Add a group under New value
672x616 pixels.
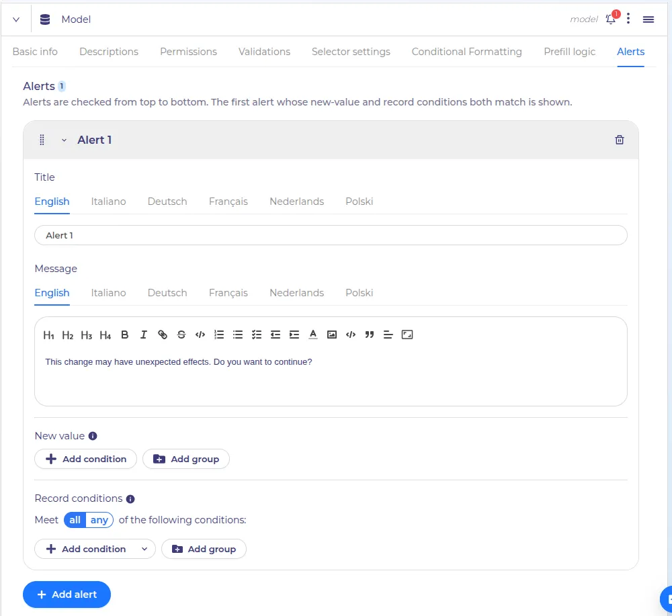(186, 459)
